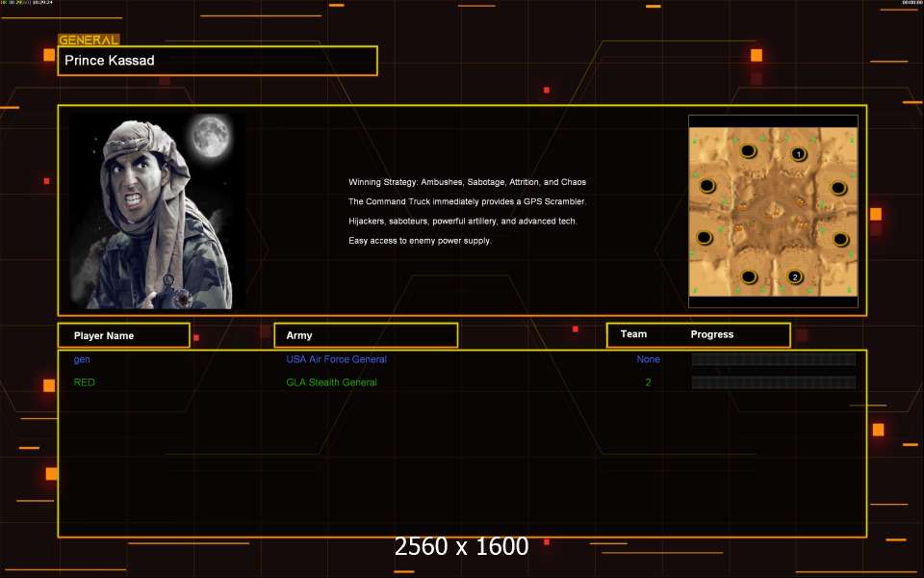This screenshot has width=924, height=578.
Task: Click the Player Name column header
Action: pos(122,335)
